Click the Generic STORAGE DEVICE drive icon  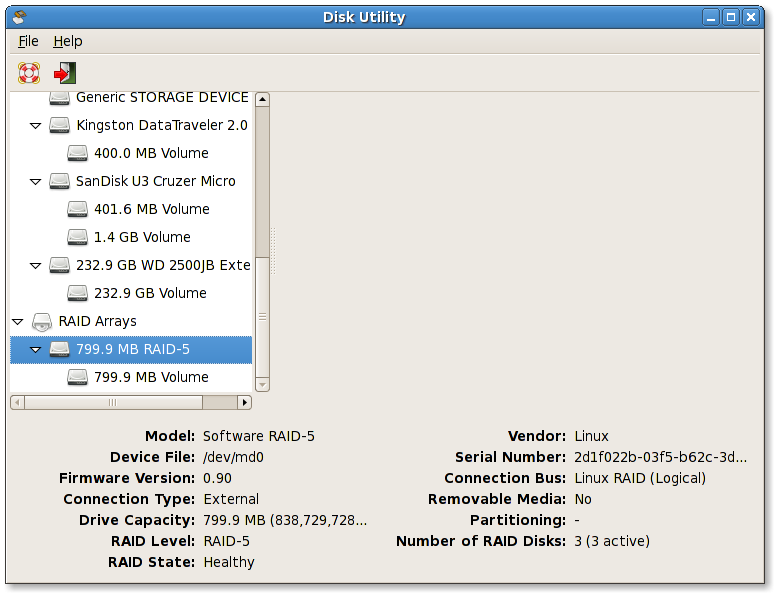click(59, 98)
